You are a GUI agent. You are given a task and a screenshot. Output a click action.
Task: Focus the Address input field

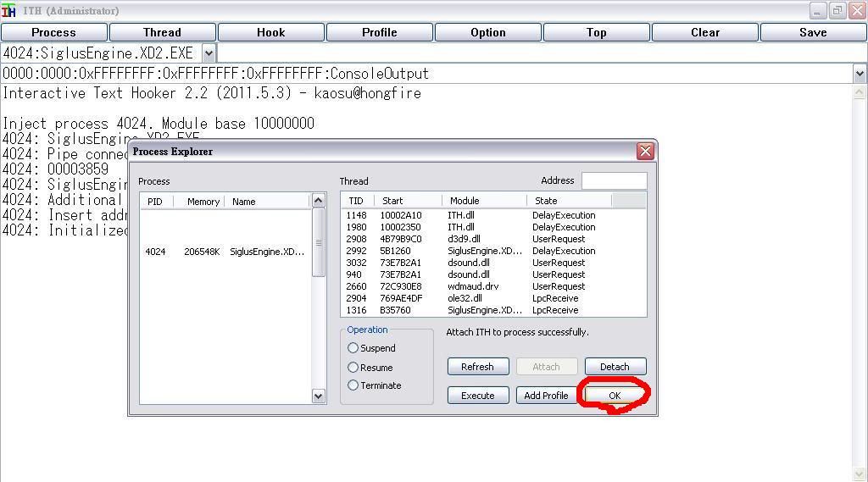(614, 180)
